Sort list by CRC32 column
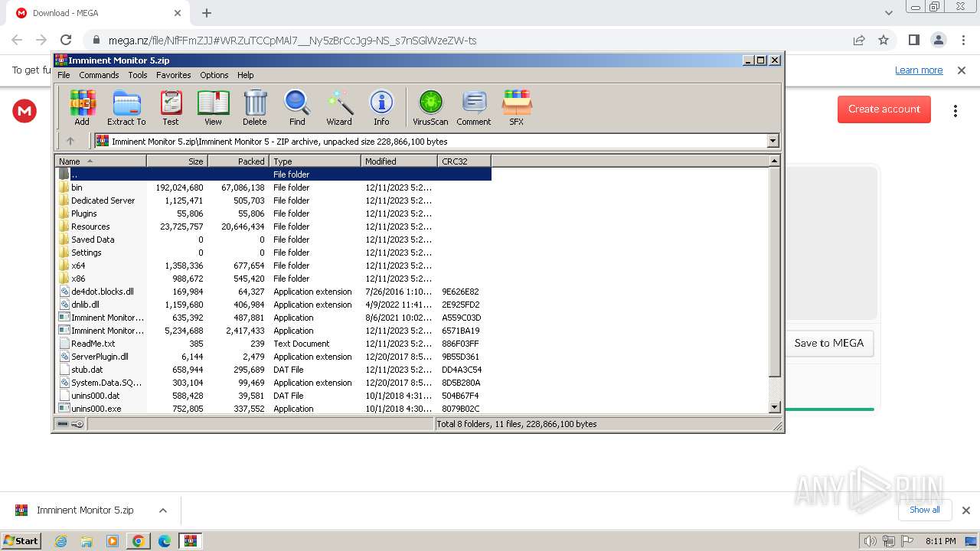This screenshot has height=551, width=980. [464, 161]
